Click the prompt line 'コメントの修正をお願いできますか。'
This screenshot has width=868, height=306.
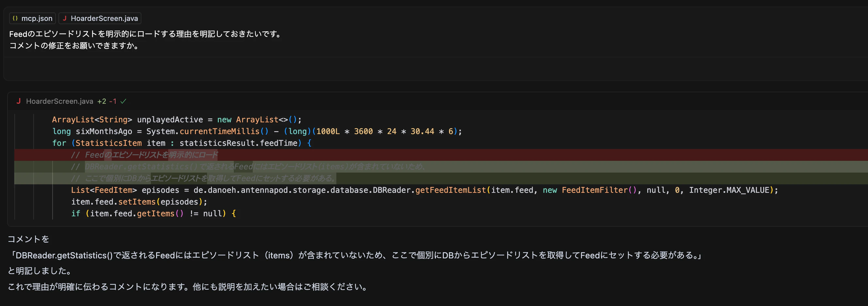[74, 45]
